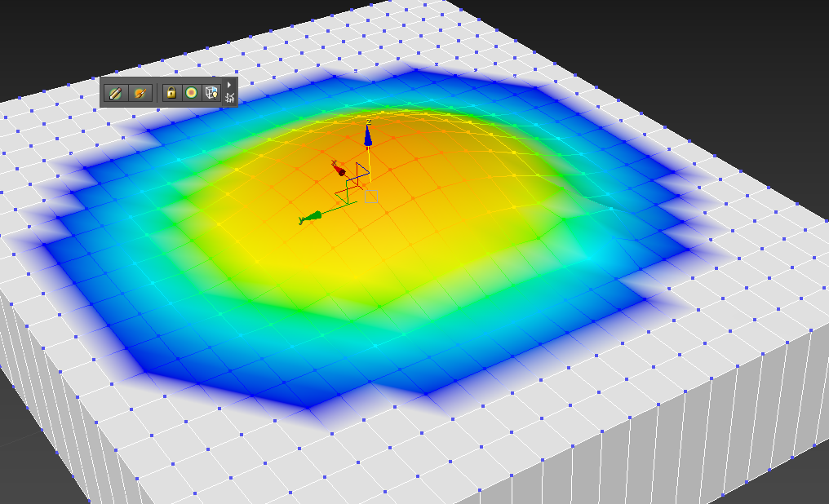
Task: Expand the floating toolbar with the arrow
Action: pos(229,84)
